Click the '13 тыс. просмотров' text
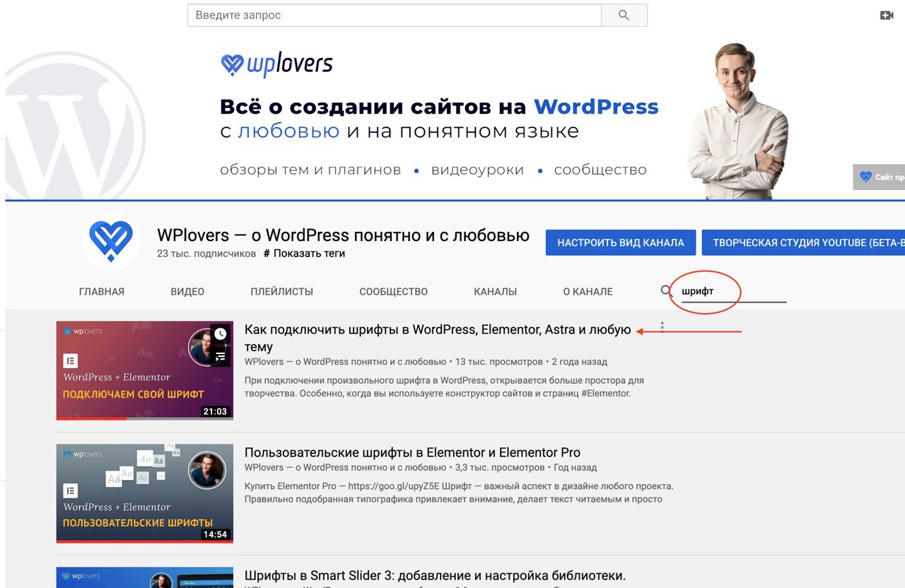This screenshot has height=588, width=905. 499,361
